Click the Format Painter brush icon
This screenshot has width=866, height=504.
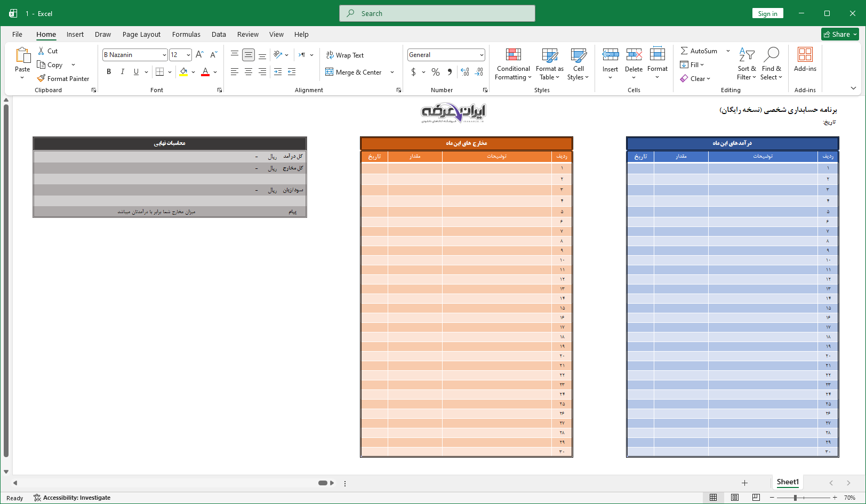(x=41, y=78)
